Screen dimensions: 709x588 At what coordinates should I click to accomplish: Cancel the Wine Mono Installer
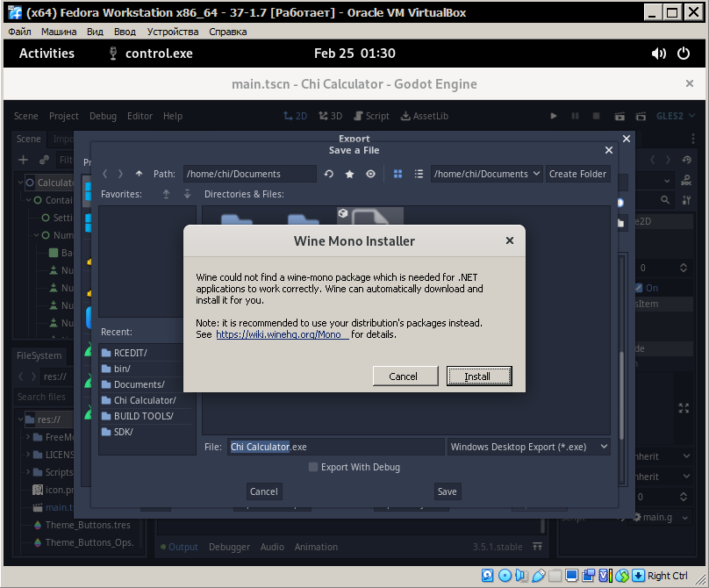click(405, 376)
